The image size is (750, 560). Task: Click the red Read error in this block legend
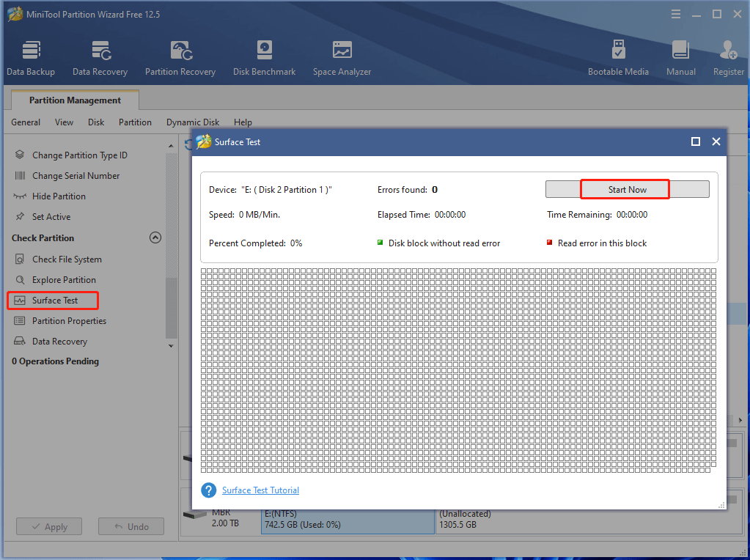[x=597, y=243]
